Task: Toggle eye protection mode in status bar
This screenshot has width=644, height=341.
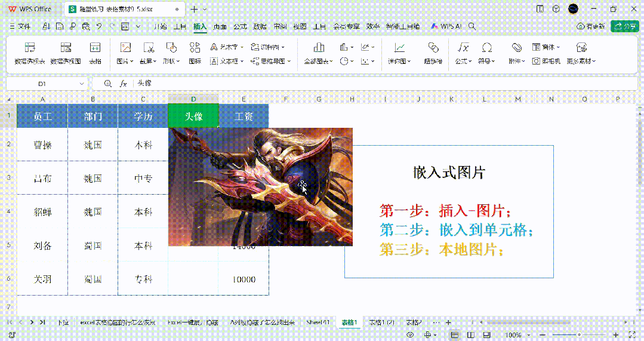Action: [410, 335]
